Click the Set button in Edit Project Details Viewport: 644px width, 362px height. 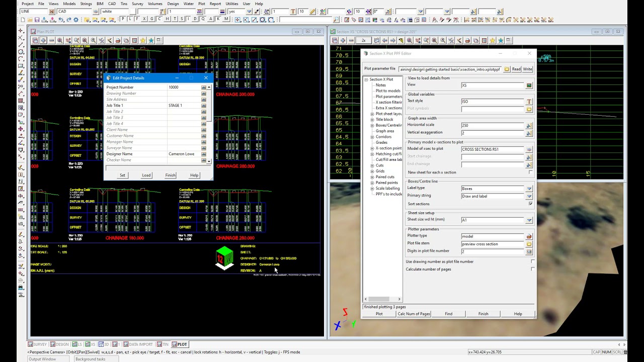pyautogui.click(x=122, y=175)
